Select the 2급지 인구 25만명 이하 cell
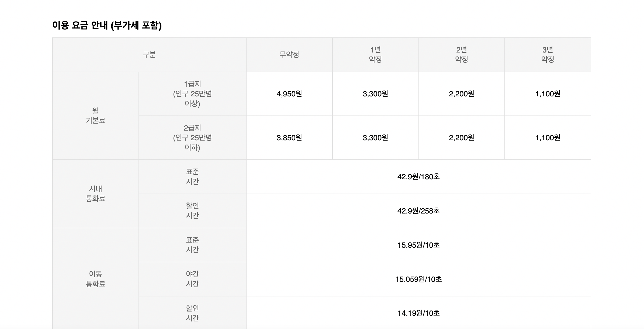The height and width of the screenshot is (329, 644). point(192,138)
